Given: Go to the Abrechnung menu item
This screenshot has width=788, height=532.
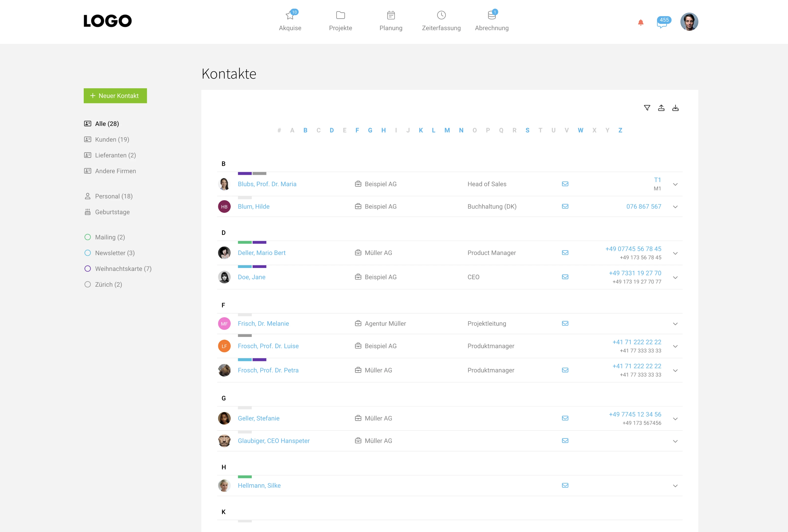Looking at the screenshot, I should pyautogui.click(x=492, y=21).
